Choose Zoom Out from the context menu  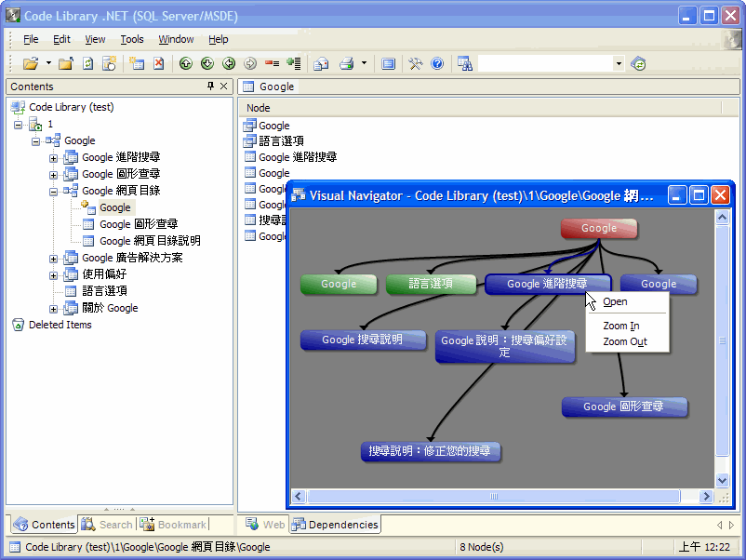625,341
